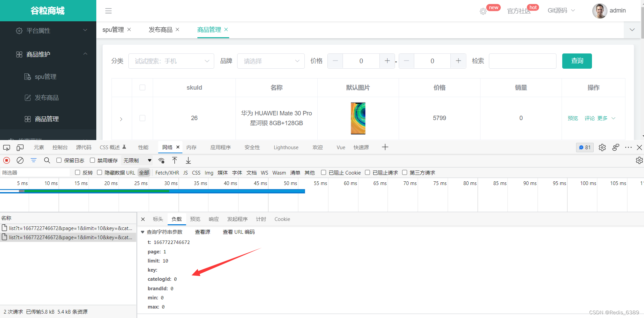Toggle the sidebar hamburger menu icon
Image resolution: width=644 pixels, height=318 pixels.
[x=108, y=11]
